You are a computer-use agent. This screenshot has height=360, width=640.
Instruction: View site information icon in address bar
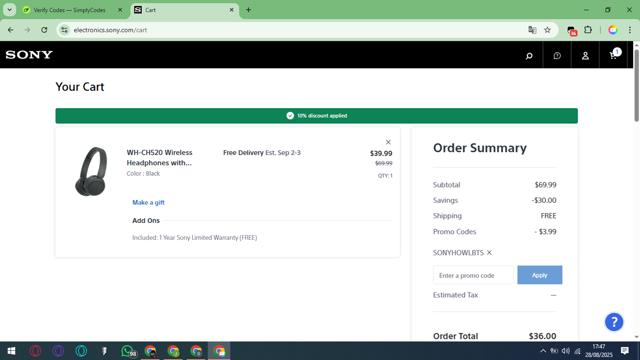(x=64, y=30)
